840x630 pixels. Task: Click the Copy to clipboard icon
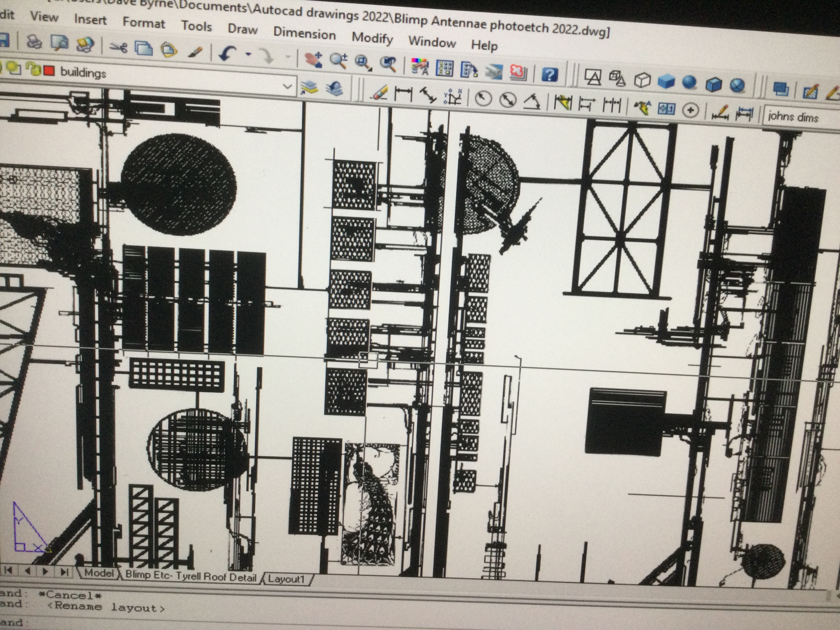pyautogui.click(x=144, y=48)
